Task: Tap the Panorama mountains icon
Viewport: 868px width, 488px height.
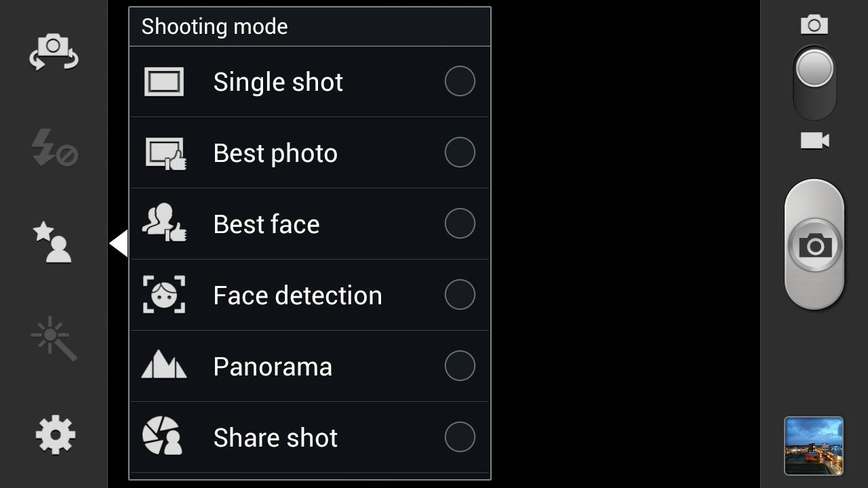Action: pyautogui.click(x=163, y=364)
